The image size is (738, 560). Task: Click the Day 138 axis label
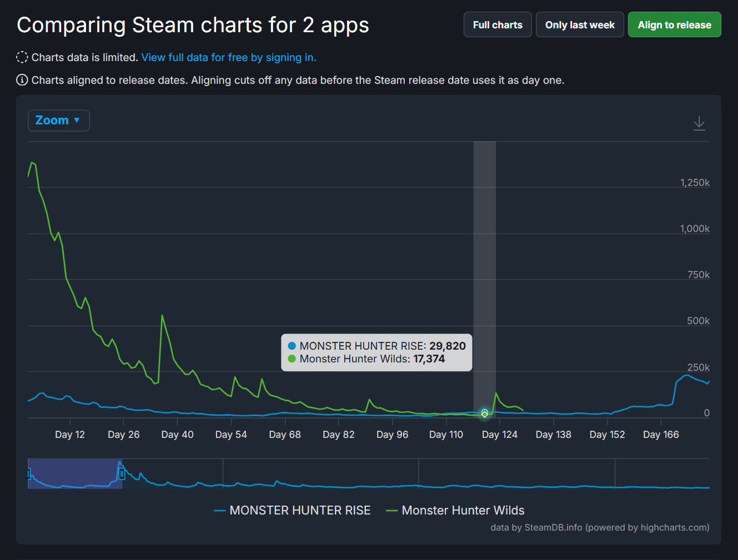click(x=553, y=435)
